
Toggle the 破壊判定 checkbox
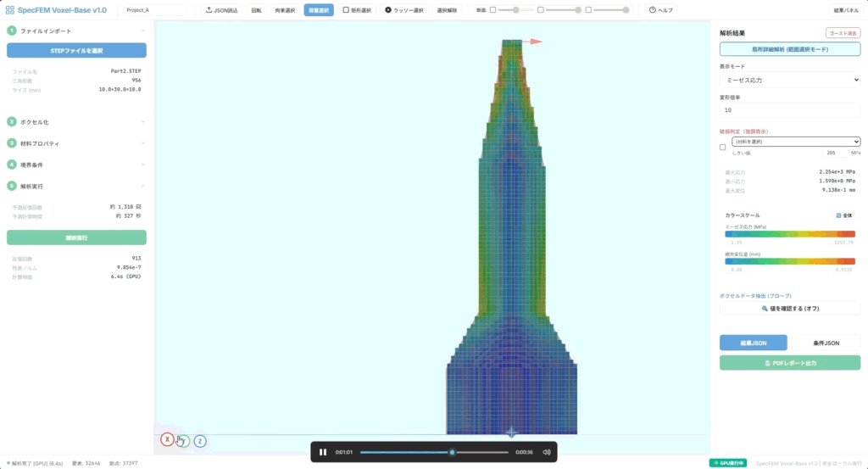click(722, 148)
